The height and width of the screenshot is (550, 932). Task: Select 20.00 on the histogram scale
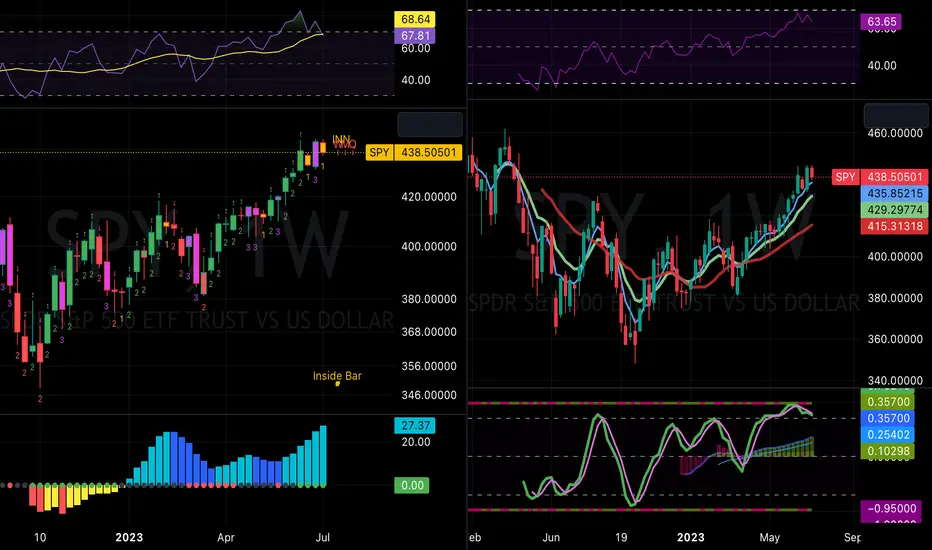click(415, 442)
